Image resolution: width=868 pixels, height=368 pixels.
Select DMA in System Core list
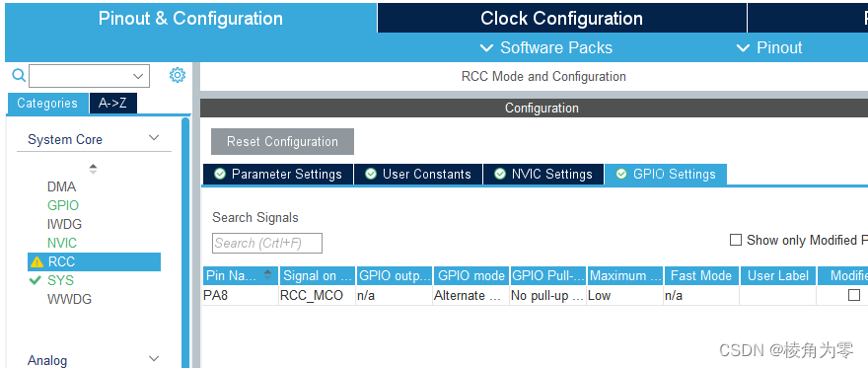click(61, 187)
